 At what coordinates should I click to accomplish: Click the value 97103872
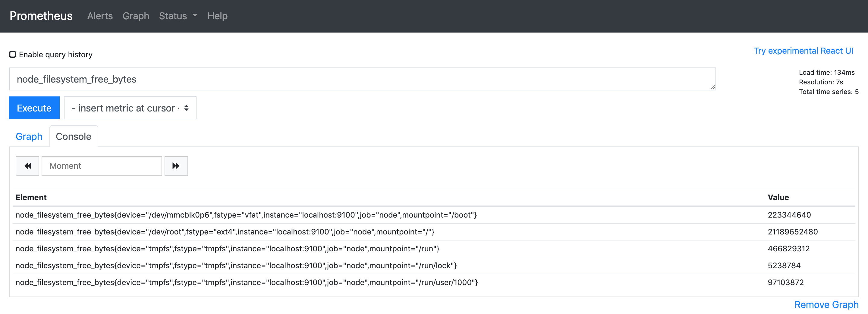click(x=786, y=282)
